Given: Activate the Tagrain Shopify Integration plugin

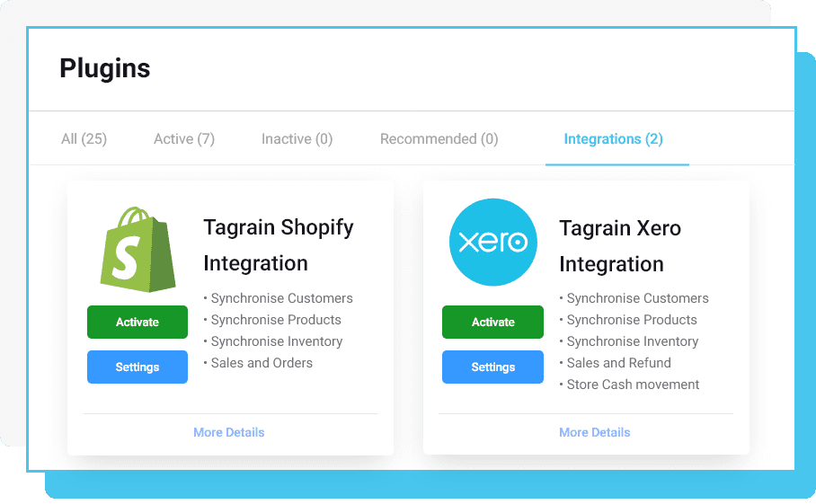Looking at the screenshot, I should [x=137, y=322].
